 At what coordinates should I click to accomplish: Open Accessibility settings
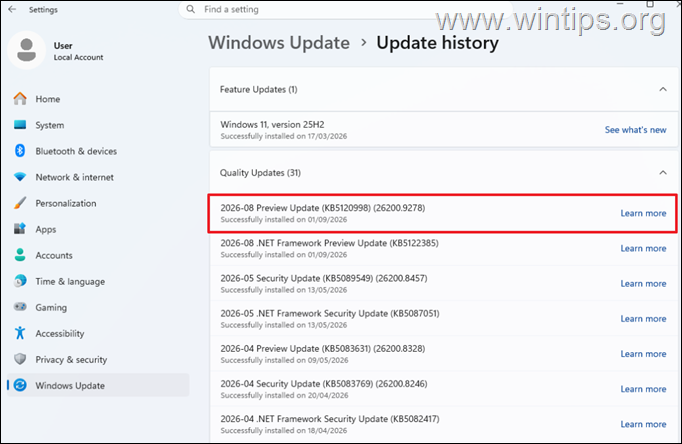pos(98,334)
